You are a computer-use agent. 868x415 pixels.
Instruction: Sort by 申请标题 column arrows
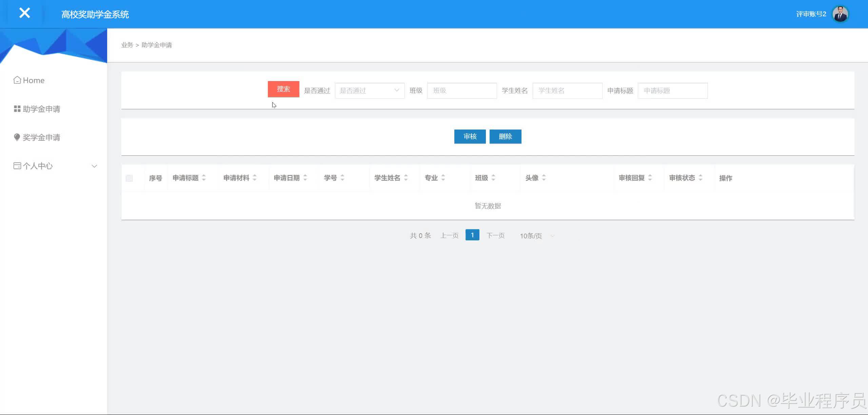[204, 178]
